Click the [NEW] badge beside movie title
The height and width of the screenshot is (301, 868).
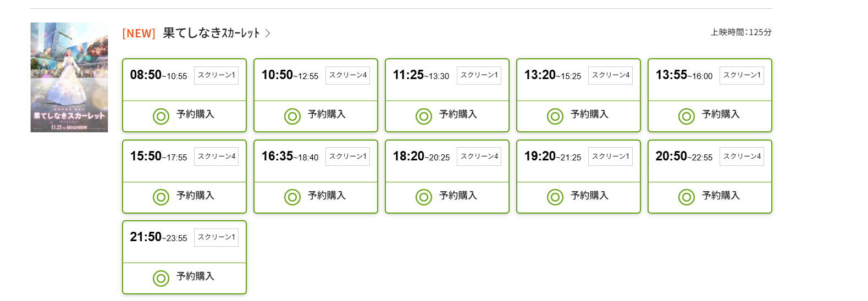tap(139, 34)
